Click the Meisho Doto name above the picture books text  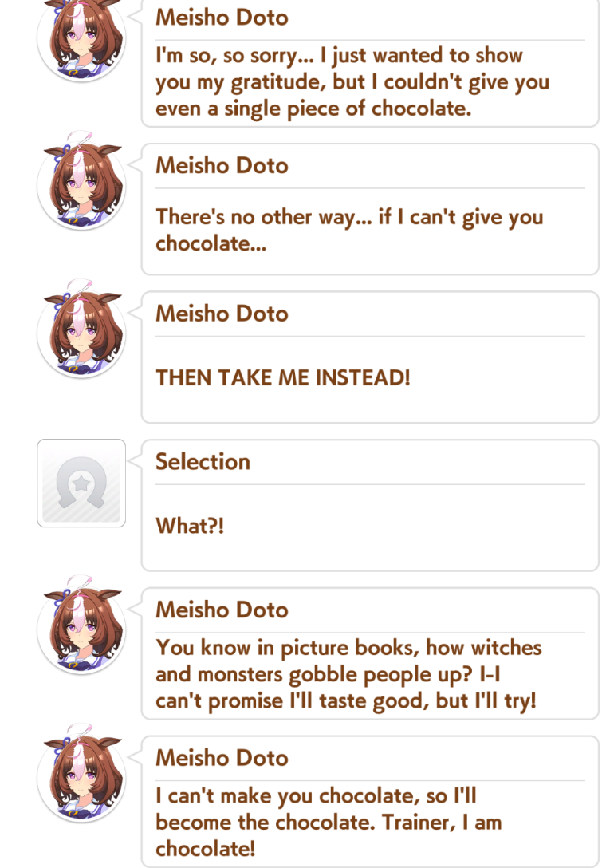(x=222, y=610)
